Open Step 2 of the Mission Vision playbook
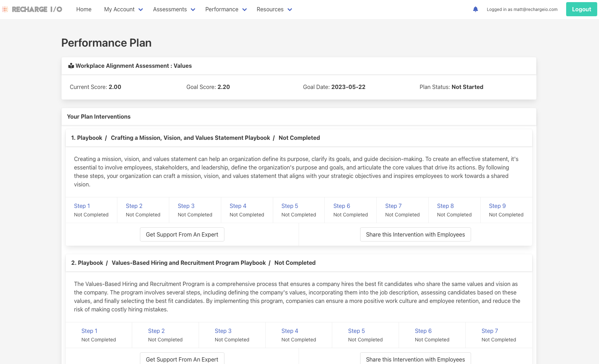Screen dimensions: 599x364 (134, 206)
